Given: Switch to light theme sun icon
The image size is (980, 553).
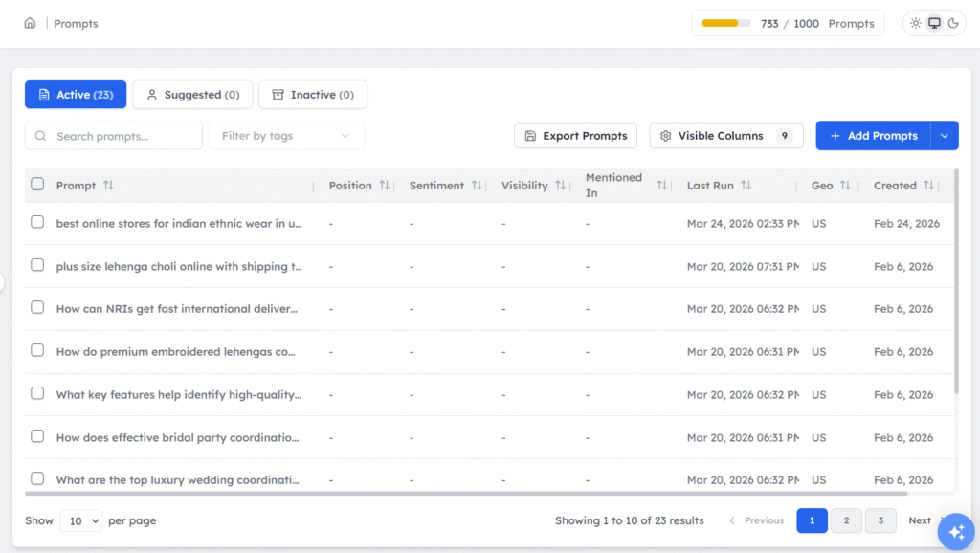Looking at the screenshot, I should coord(916,23).
